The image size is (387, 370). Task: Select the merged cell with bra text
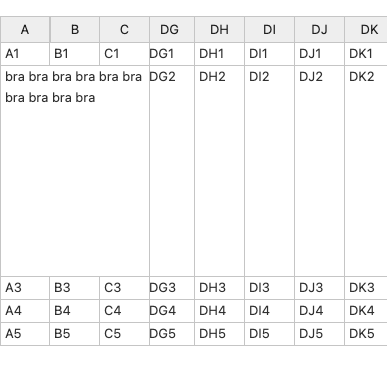(x=75, y=171)
